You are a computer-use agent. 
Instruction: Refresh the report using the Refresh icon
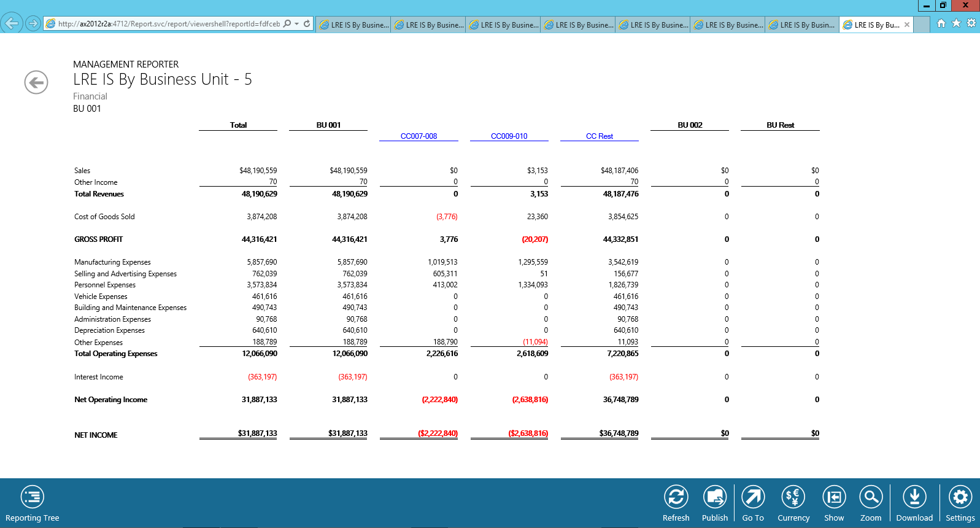point(676,497)
